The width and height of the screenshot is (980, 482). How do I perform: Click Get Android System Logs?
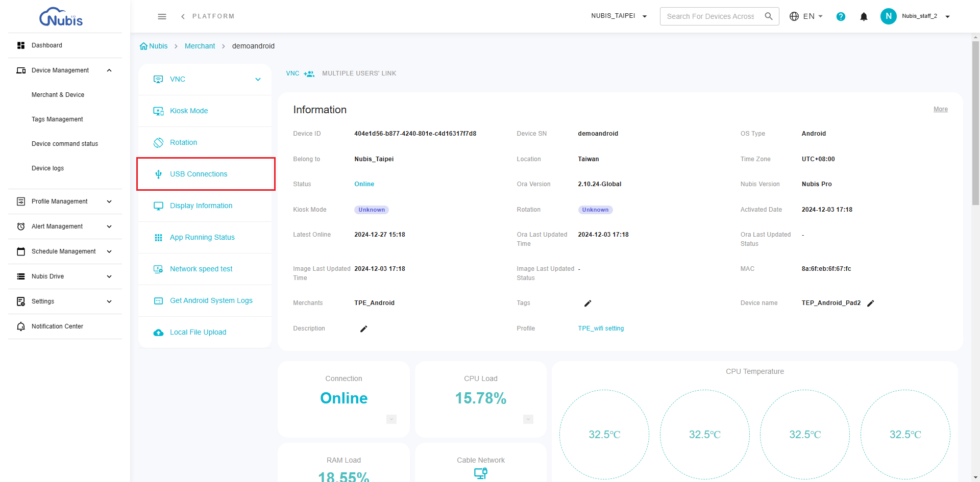coord(205,300)
